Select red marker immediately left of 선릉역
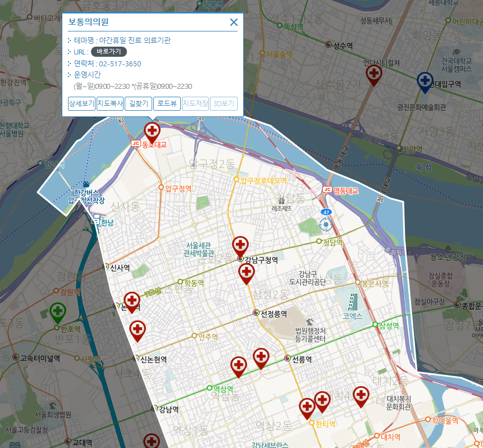Screen dimensions: 483x448 [x=261, y=358]
